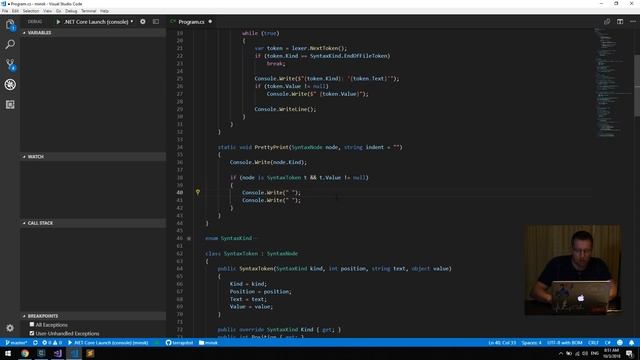Open notifications bell in status bar
Viewport: 640px width, 360px height.
(x=631, y=342)
